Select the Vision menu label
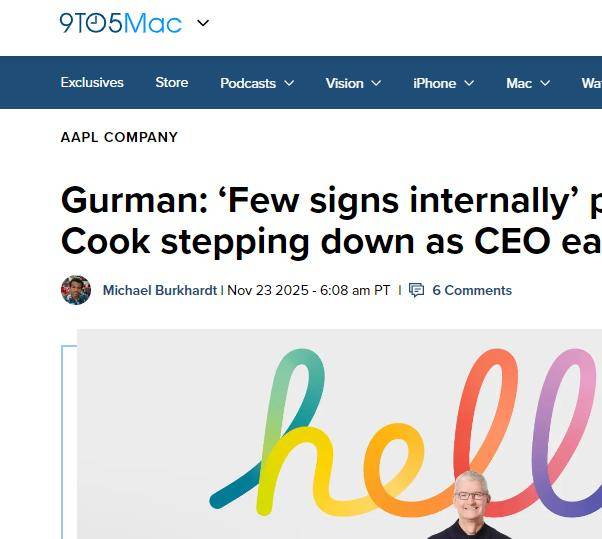The image size is (602, 539). [344, 83]
